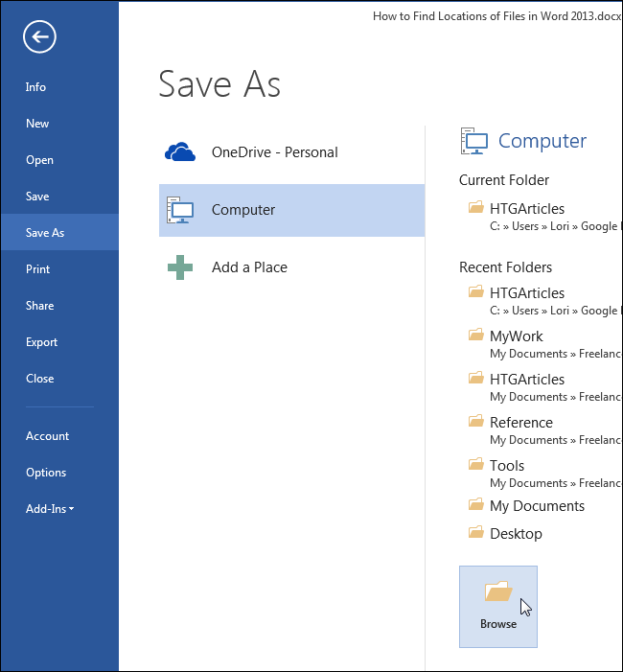Select the OneDrive cloud icon
The width and height of the screenshot is (623, 672).
coord(180,151)
